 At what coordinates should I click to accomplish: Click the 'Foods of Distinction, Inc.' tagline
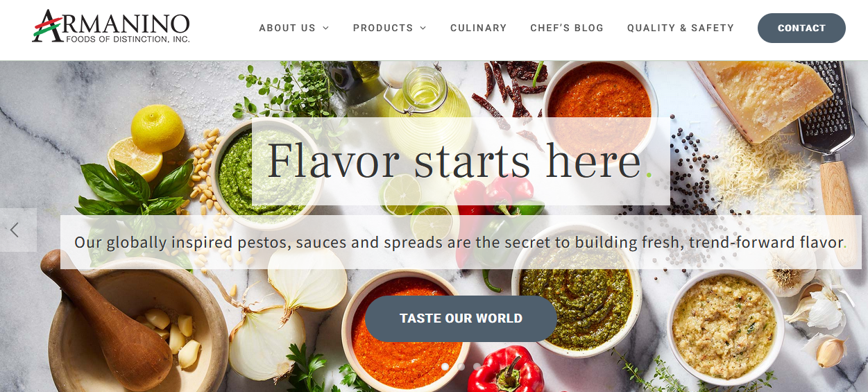pyautogui.click(x=127, y=40)
